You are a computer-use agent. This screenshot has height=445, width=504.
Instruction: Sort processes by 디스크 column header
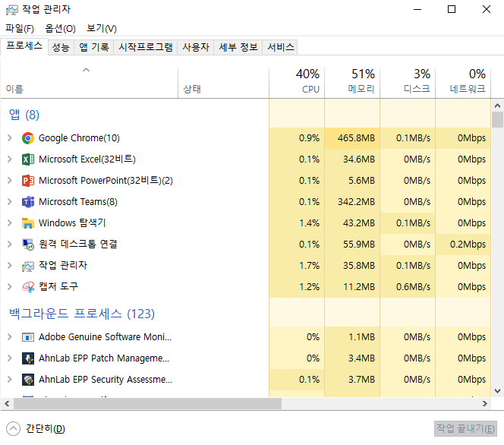click(x=408, y=82)
